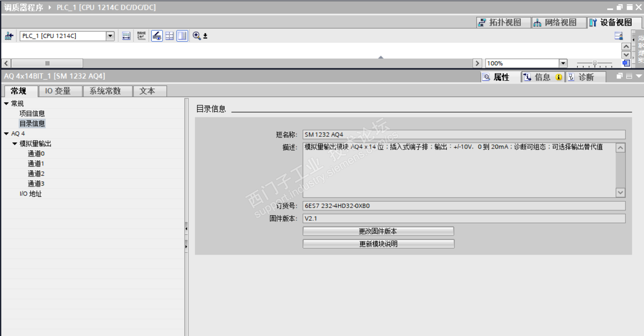
Task: Click the up arrow of the description scrollbar
Action: pos(620,148)
